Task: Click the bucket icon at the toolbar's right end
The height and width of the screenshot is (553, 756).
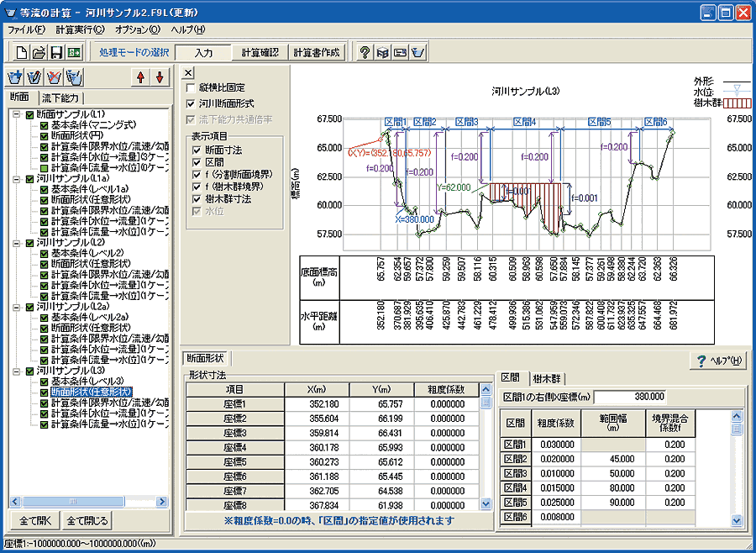Action: 418,52
